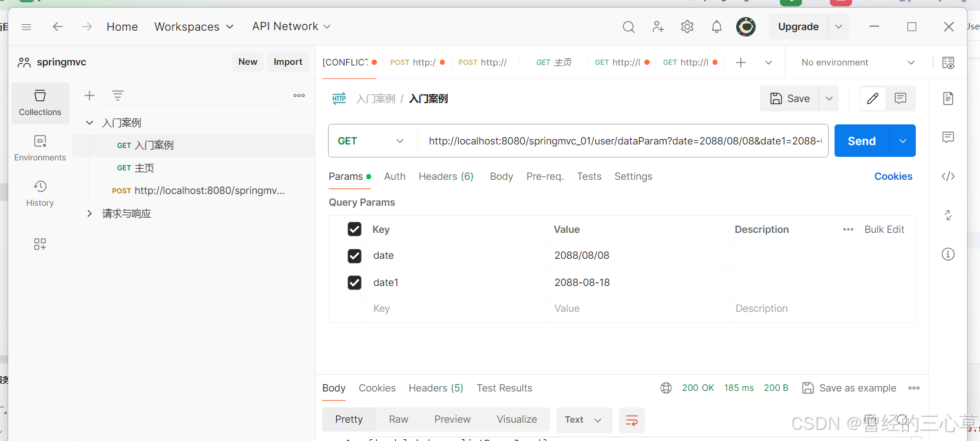This screenshot has height=441, width=980.
Task: Click the Send button
Action: tap(862, 141)
